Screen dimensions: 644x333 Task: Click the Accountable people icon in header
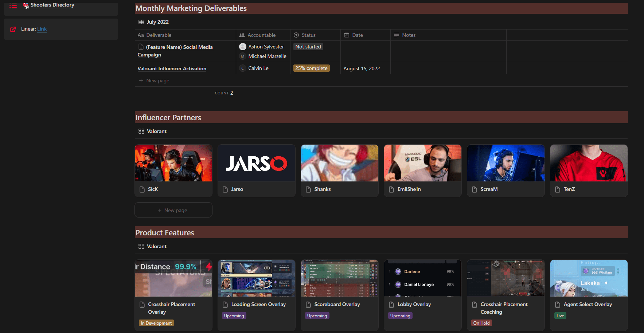point(242,35)
